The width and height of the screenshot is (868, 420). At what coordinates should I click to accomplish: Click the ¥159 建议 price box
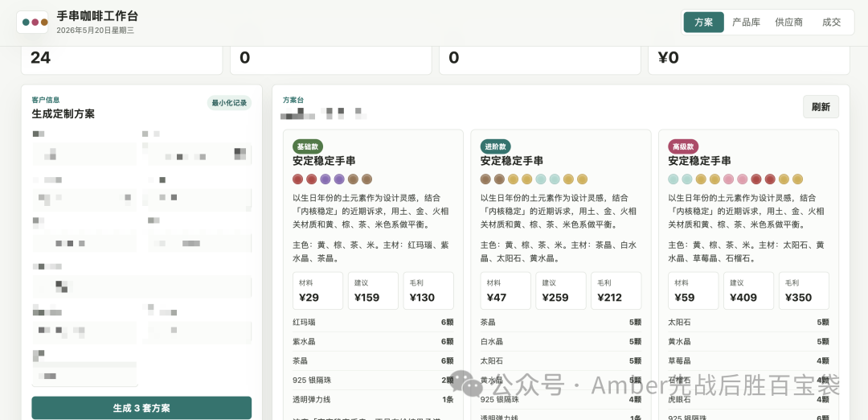point(373,290)
